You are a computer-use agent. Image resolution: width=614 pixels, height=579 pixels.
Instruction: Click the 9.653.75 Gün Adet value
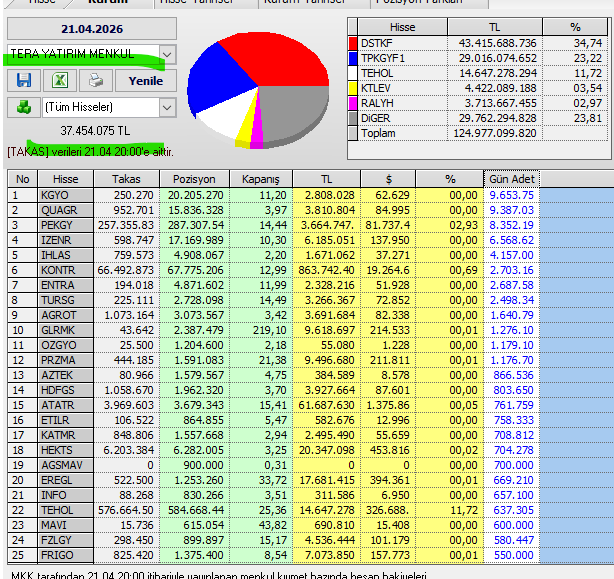pyautogui.click(x=511, y=195)
